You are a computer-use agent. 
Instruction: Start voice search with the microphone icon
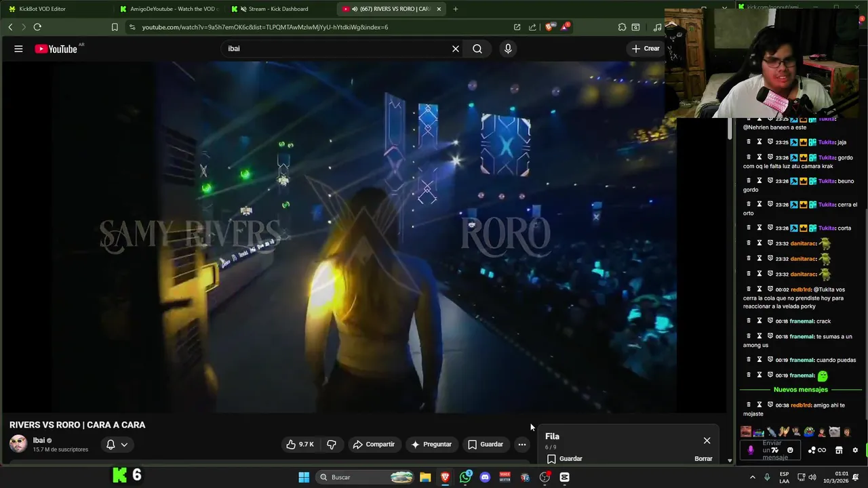click(508, 49)
